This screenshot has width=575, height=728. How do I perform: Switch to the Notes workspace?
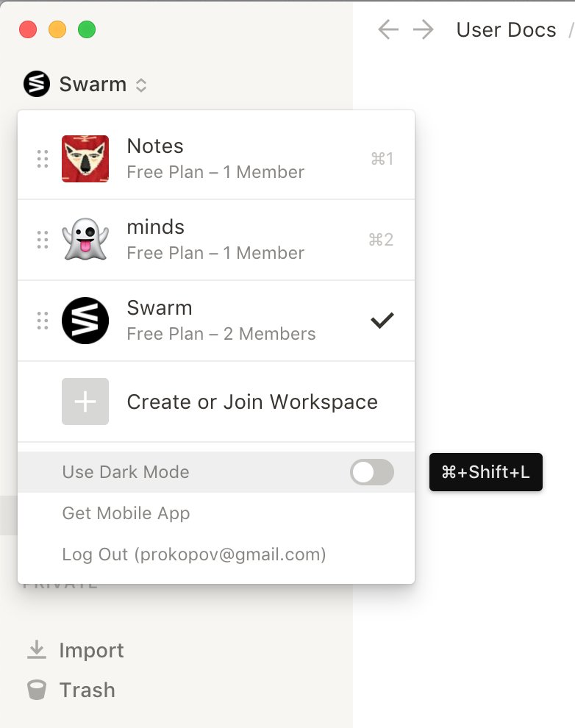click(x=216, y=159)
